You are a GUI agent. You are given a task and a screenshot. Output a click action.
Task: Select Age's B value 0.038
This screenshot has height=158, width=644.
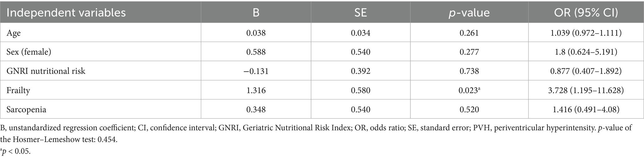coord(256,33)
